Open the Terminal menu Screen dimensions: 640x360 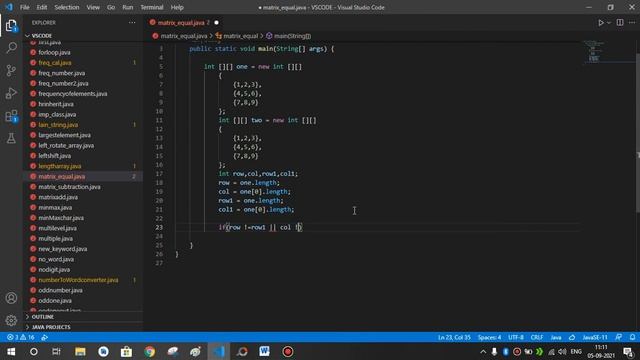(152, 7)
